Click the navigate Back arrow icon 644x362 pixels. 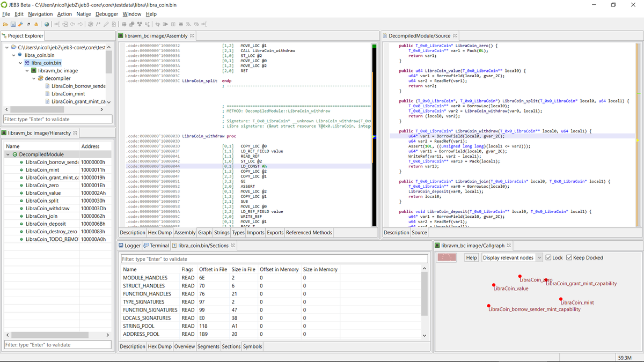coord(72,24)
